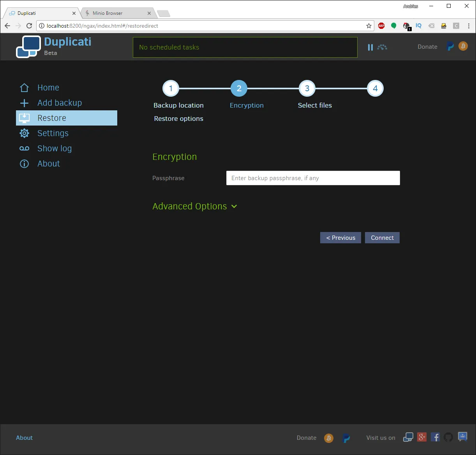Click step 2 Encryption circle

tap(239, 89)
